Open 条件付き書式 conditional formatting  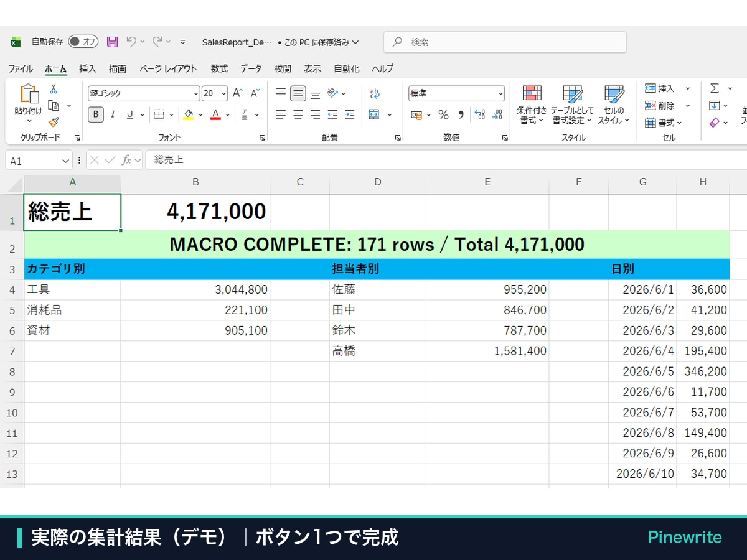tap(532, 105)
